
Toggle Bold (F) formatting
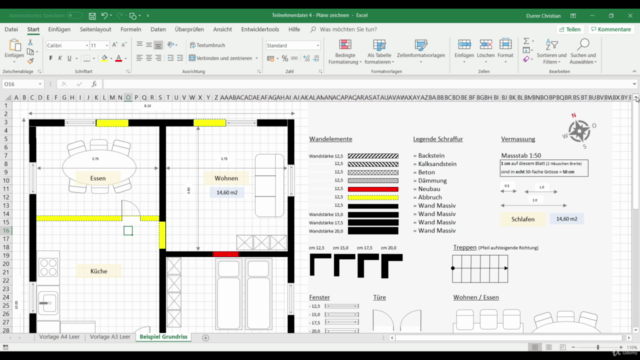pos(51,58)
